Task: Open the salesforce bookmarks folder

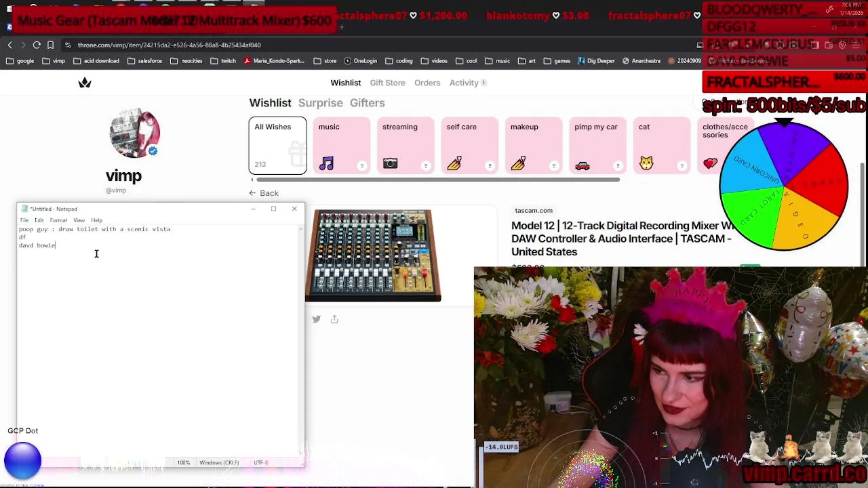Action: 144,61
